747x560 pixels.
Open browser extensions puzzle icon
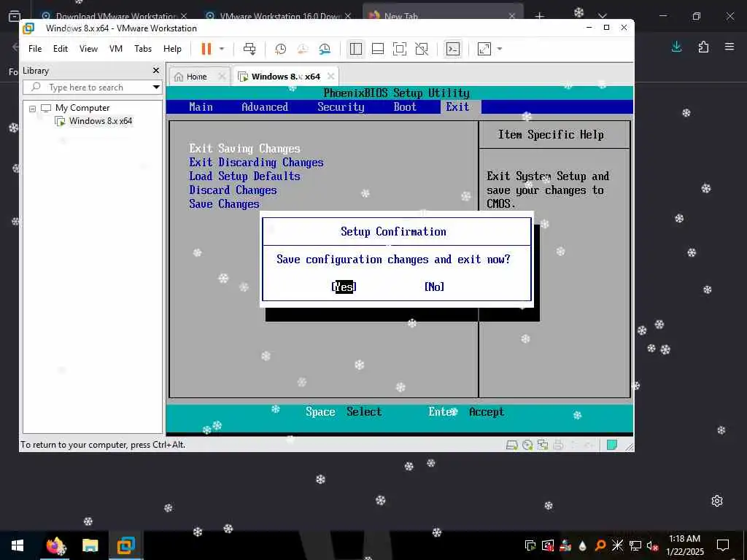point(703,47)
